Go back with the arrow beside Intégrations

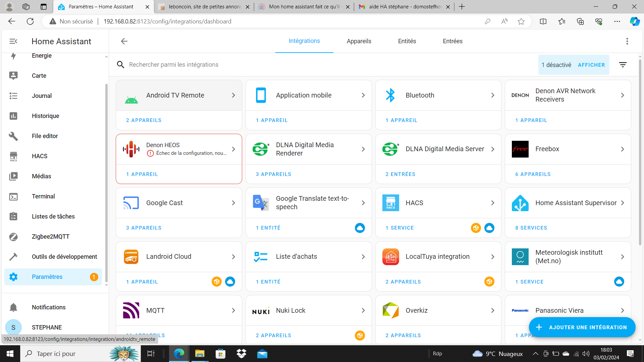(x=124, y=41)
